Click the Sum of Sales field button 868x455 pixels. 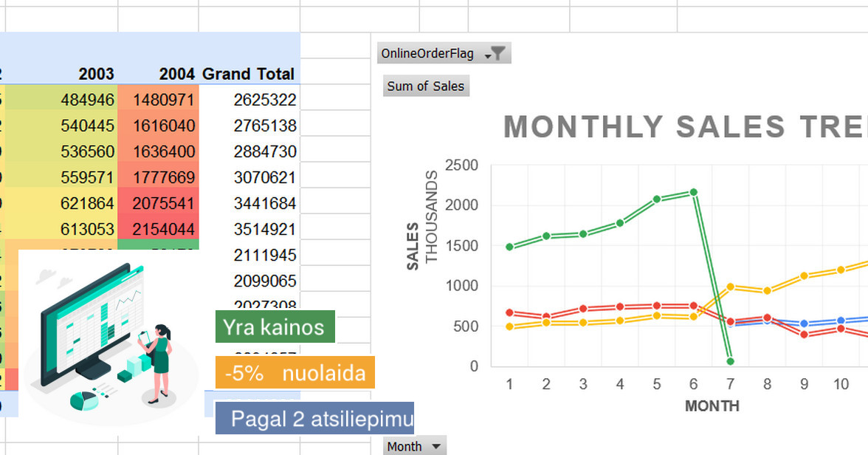426,86
